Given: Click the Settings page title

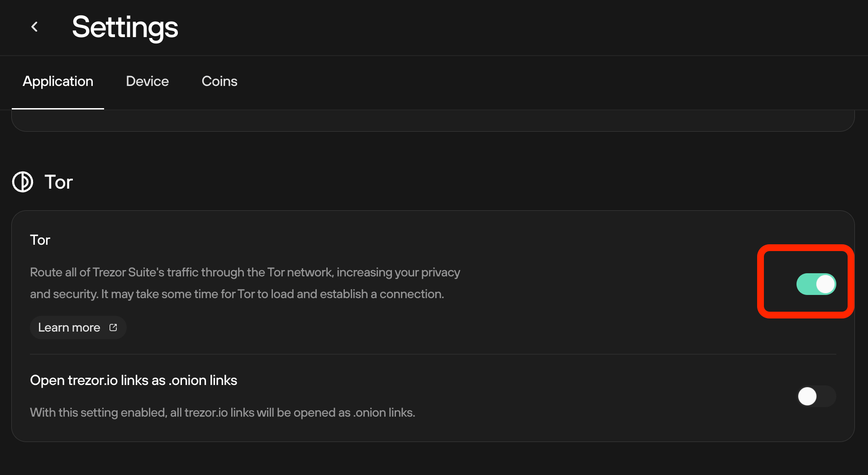Looking at the screenshot, I should (x=125, y=27).
